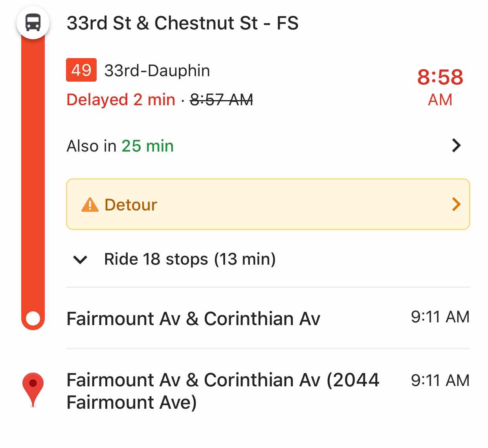Select 33rd St & Chestnut St - FS stop
The height and width of the screenshot is (448, 488).
[183, 23]
